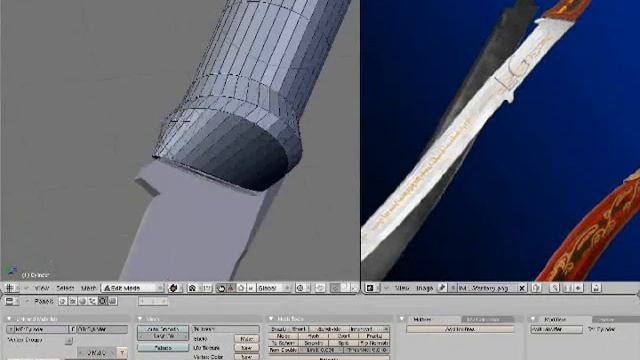Click the OB: object name field
The width and height of the screenshot is (640, 360).
coord(102,329)
